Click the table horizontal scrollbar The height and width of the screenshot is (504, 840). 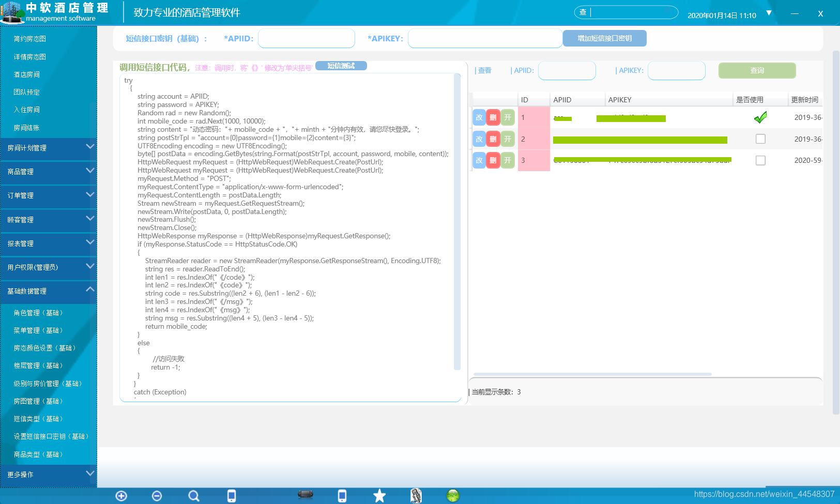point(592,374)
